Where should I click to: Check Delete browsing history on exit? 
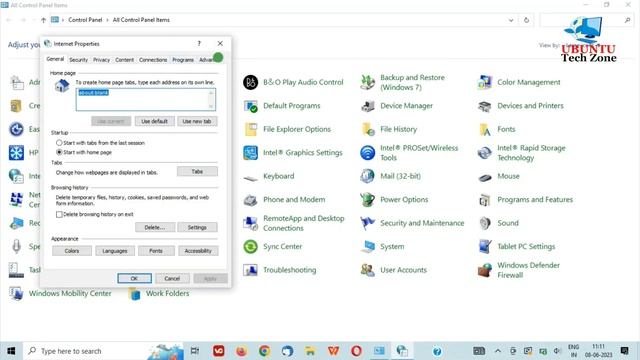point(59,214)
